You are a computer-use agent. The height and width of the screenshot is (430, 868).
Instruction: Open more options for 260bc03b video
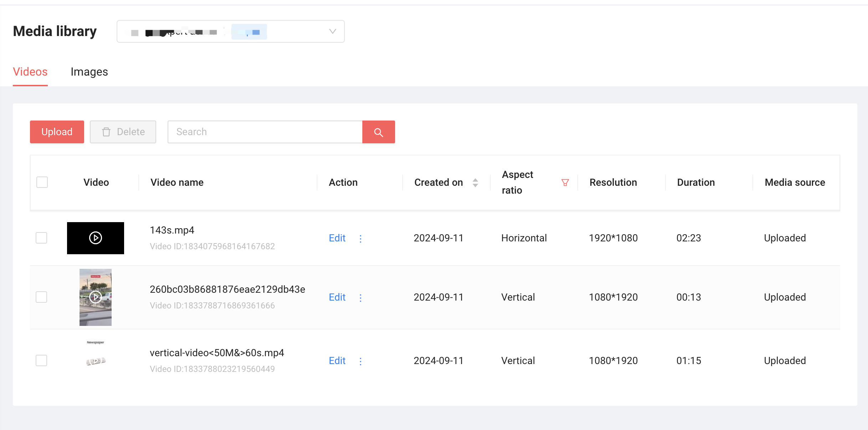pyautogui.click(x=361, y=298)
